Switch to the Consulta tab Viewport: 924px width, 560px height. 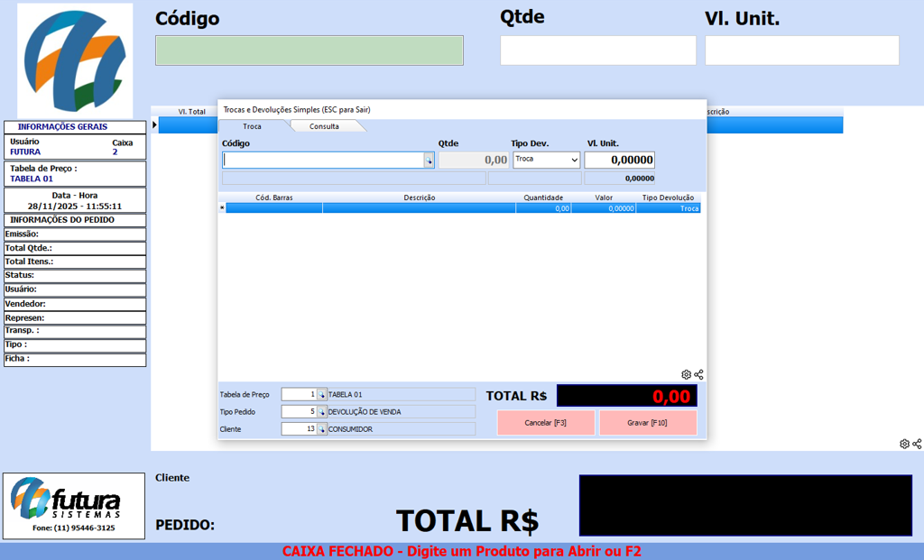click(x=325, y=126)
